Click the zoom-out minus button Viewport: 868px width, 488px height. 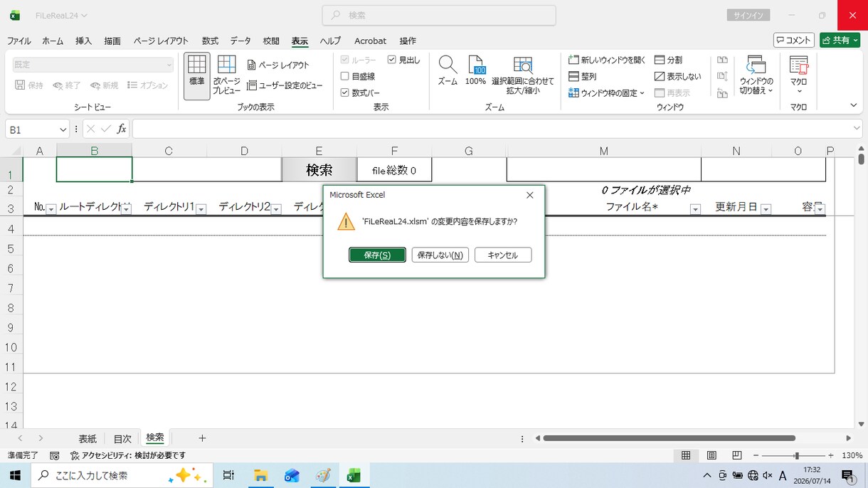756,455
